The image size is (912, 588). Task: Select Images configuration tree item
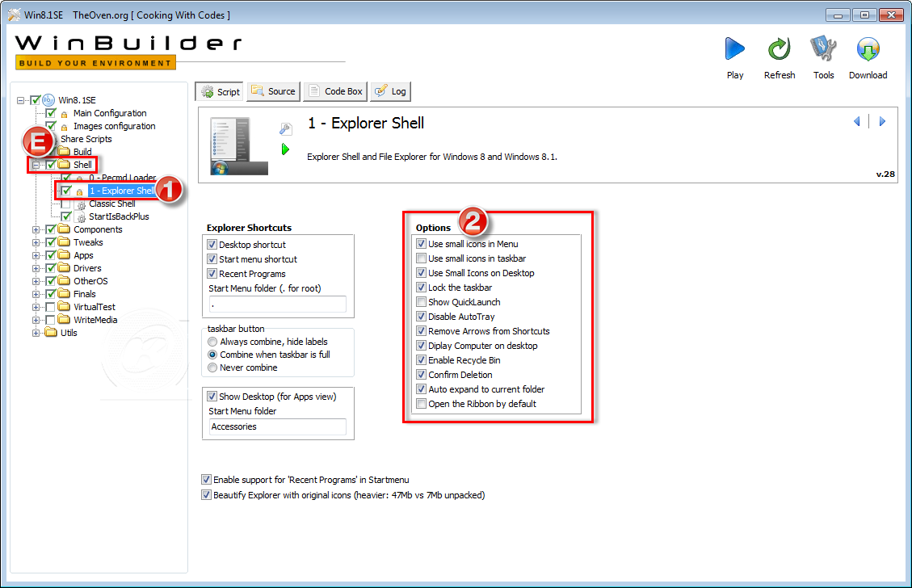point(114,126)
